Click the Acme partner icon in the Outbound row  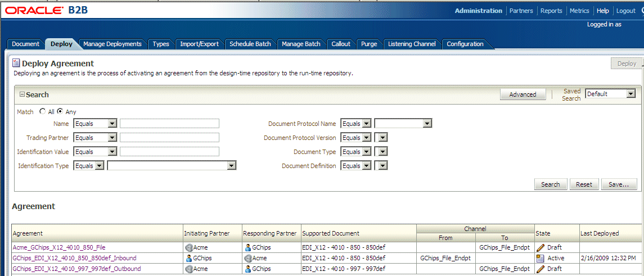coord(189,269)
